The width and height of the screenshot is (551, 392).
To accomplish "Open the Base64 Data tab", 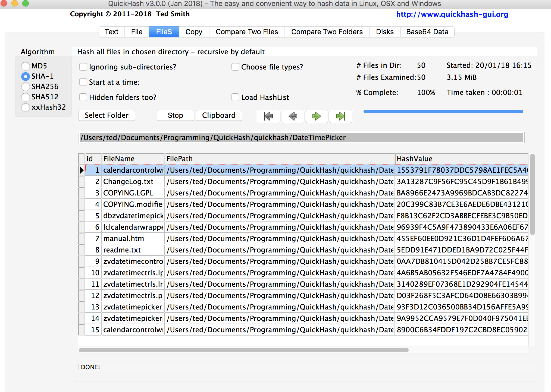I will (x=427, y=32).
